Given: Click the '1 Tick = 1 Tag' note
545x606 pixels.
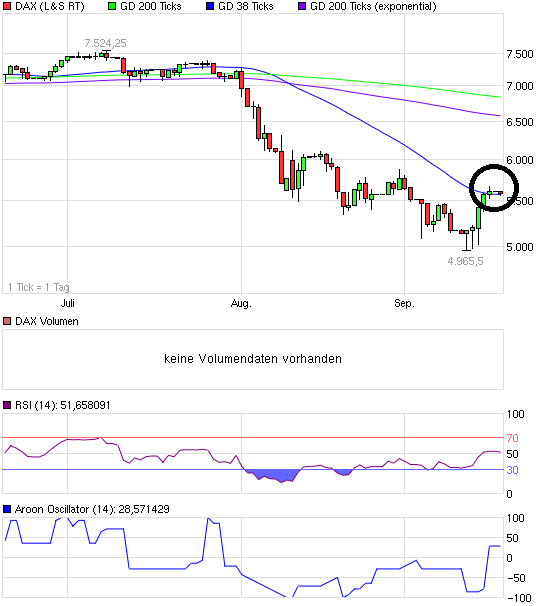Looking at the screenshot, I should (x=39, y=287).
